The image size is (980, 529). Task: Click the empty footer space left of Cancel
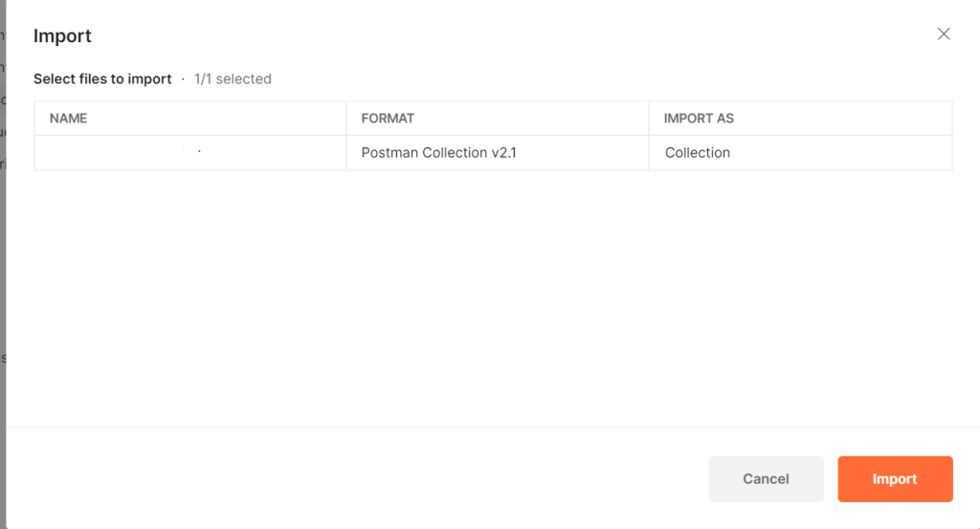coord(364,478)
